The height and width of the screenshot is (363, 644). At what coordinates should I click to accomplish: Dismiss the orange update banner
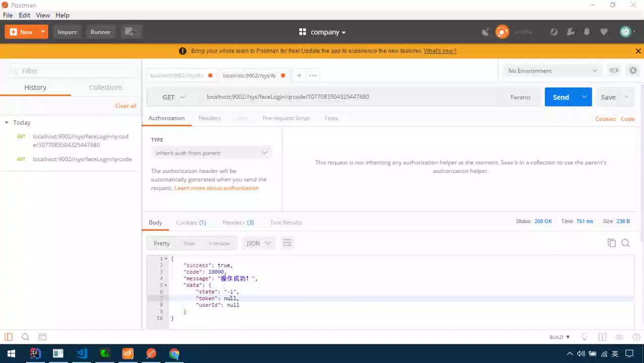[x=638, y=51]
